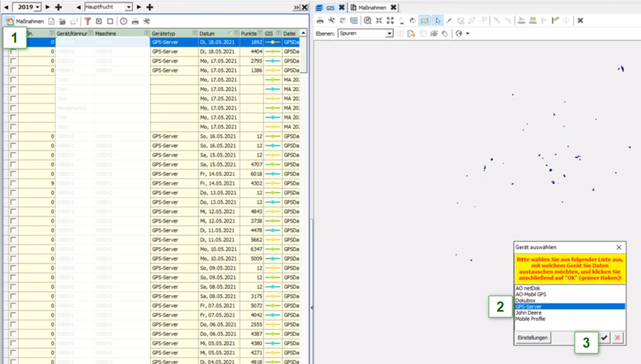
Task: Tick the checkbox on the Fr, 14.05.2021 row with 6018 points
Action: (13, 174)
